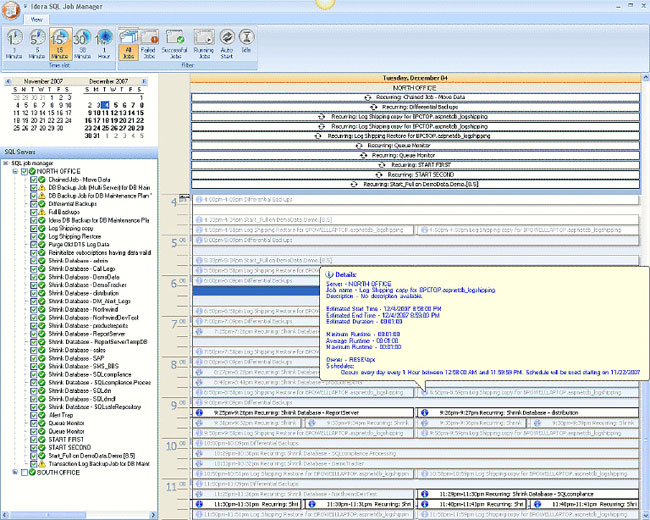
Task: Click info icon on 9:25pm ReportServer appointment
Action: coord(199,413)
